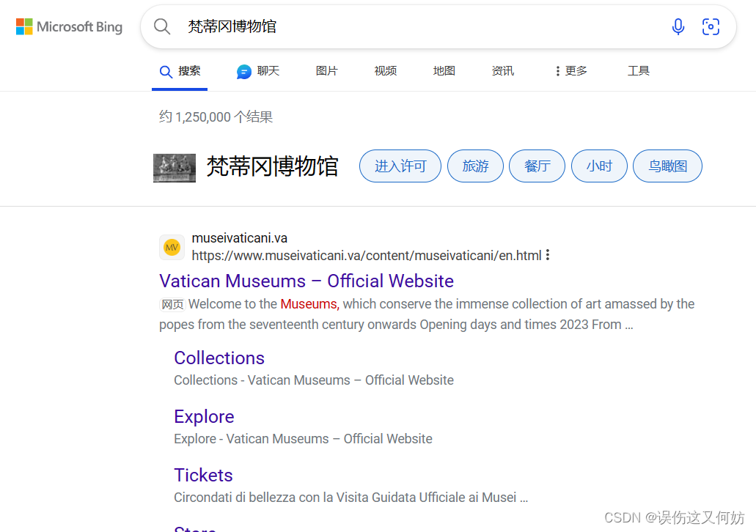The height and width of the screenshot is (532, 756).
Task: Click the 网页 label before the snippet
Action: (172, 305)
